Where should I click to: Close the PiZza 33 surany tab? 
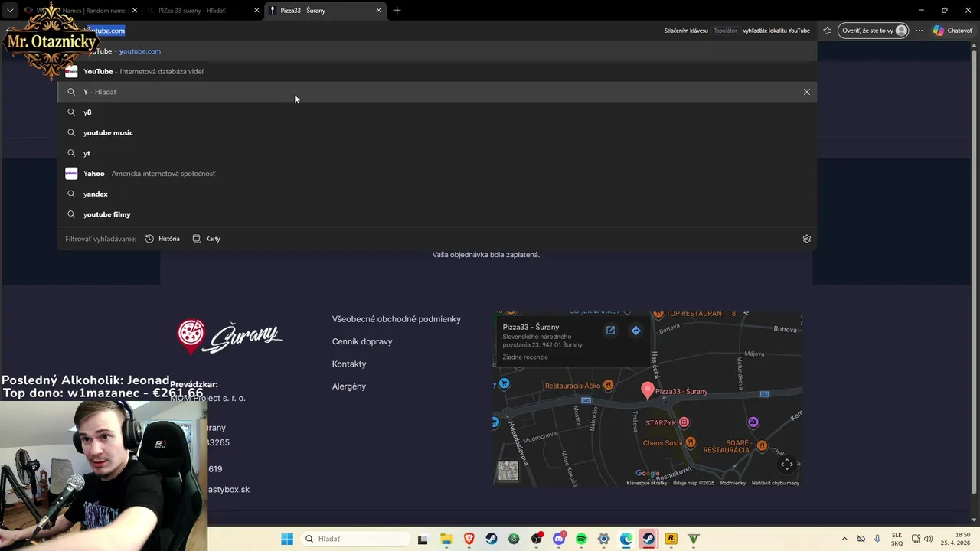(x=255, y=11)
